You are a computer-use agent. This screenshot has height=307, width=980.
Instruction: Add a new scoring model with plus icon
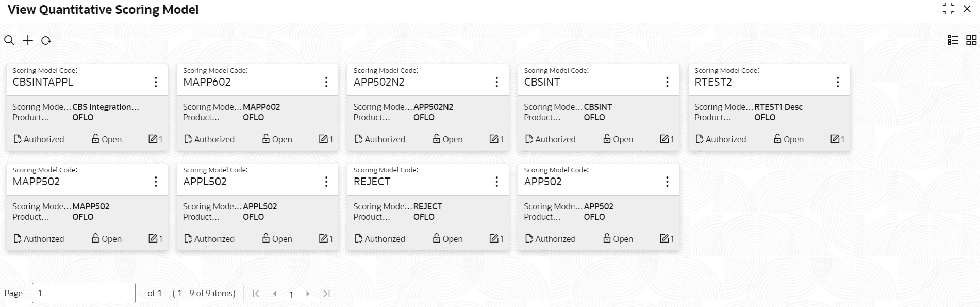click(x=28, y=40)
